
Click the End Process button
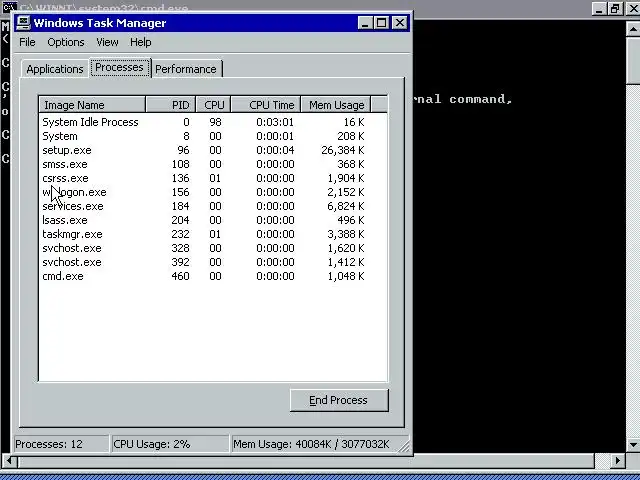click(339, 400)
